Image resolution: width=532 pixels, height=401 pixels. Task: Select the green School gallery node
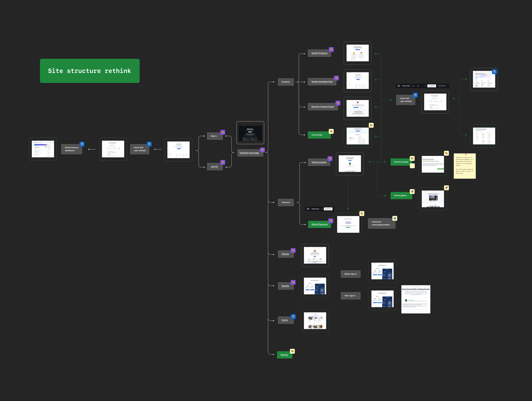pos(401,196)
